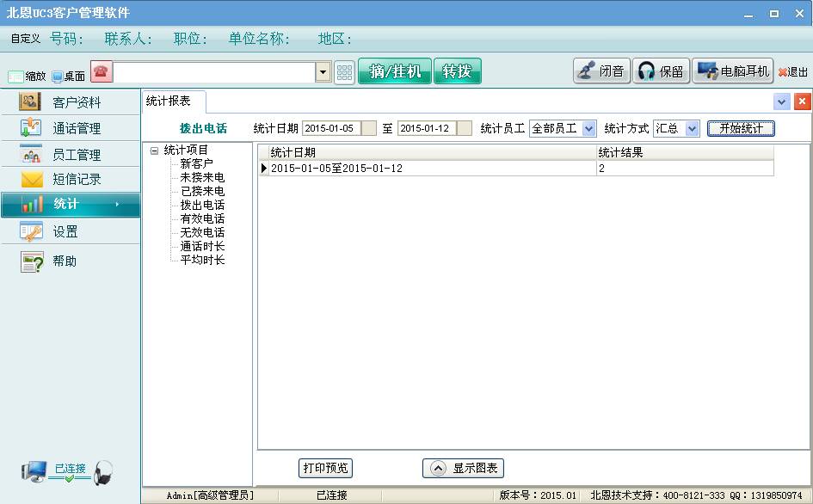Screen dimensions: 813x504
Task: Select 无效电话 in the statistics tree
Action: coord(202,232)
